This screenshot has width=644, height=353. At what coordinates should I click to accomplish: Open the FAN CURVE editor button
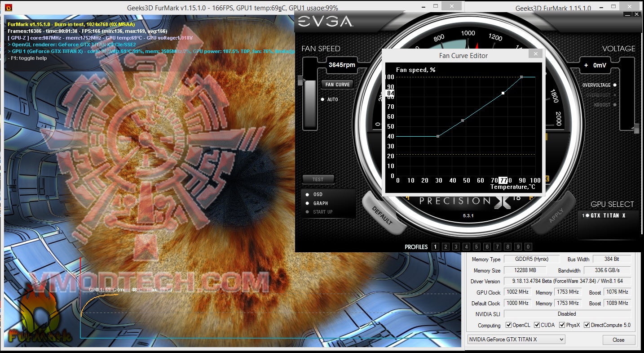pyautogui.click(x=337, y=85)
